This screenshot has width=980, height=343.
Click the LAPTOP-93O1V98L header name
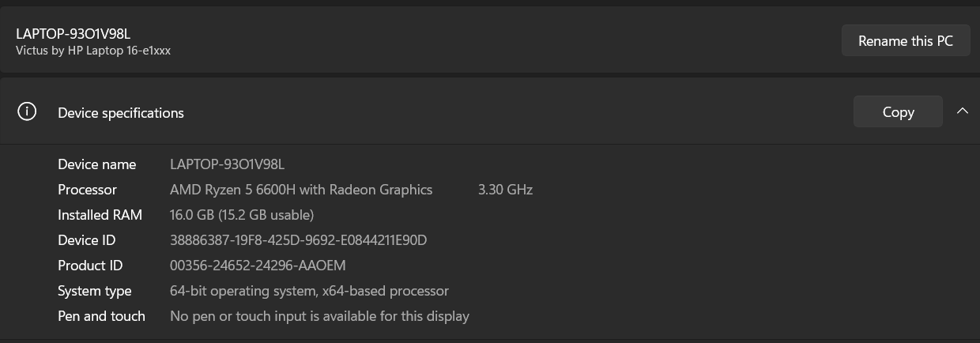pyautogui.click(x=73, y=33)
